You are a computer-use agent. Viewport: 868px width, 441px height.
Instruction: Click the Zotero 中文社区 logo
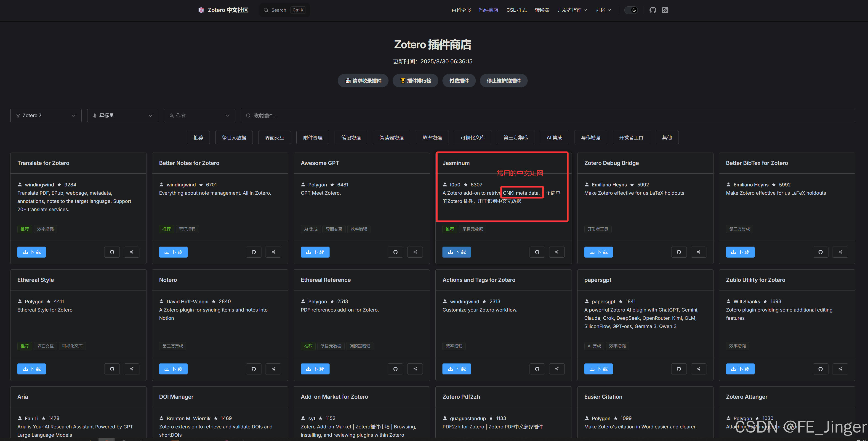tap(223, 10)
